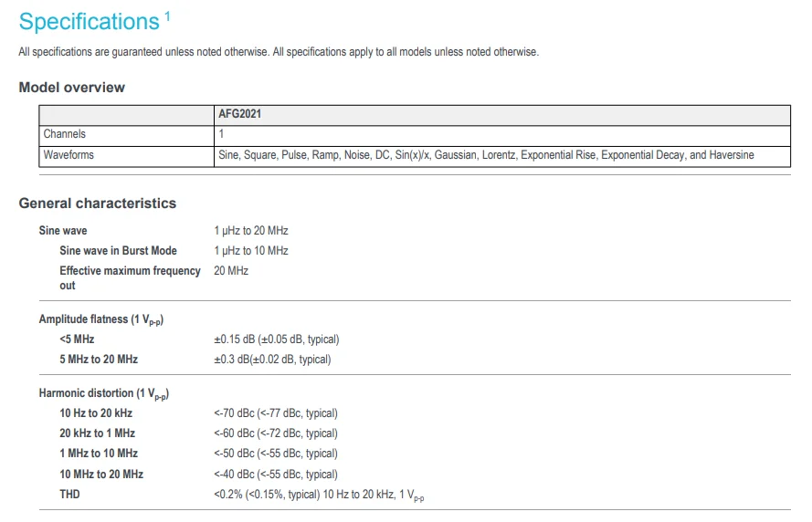Click '±0.3 dB(±0.02 dB, typical)' value
This screenshot has width=812, height=522.
click(x=272, y=360)
